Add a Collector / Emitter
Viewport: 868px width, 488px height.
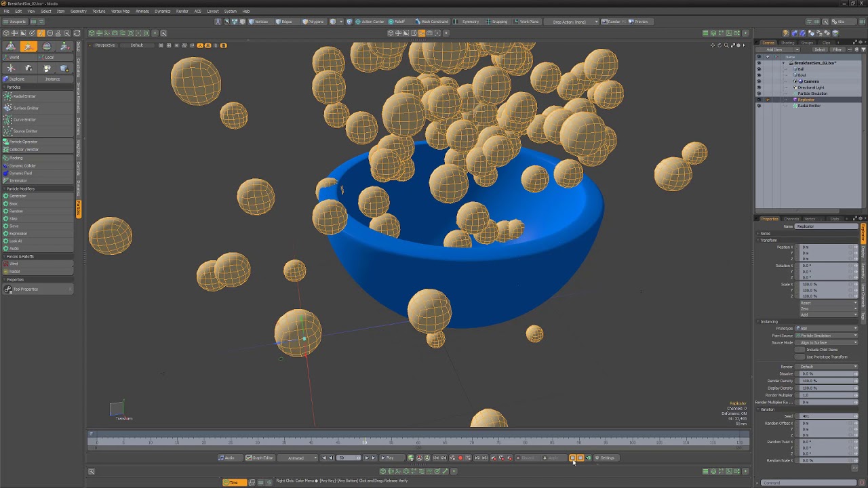click(37, 149)
